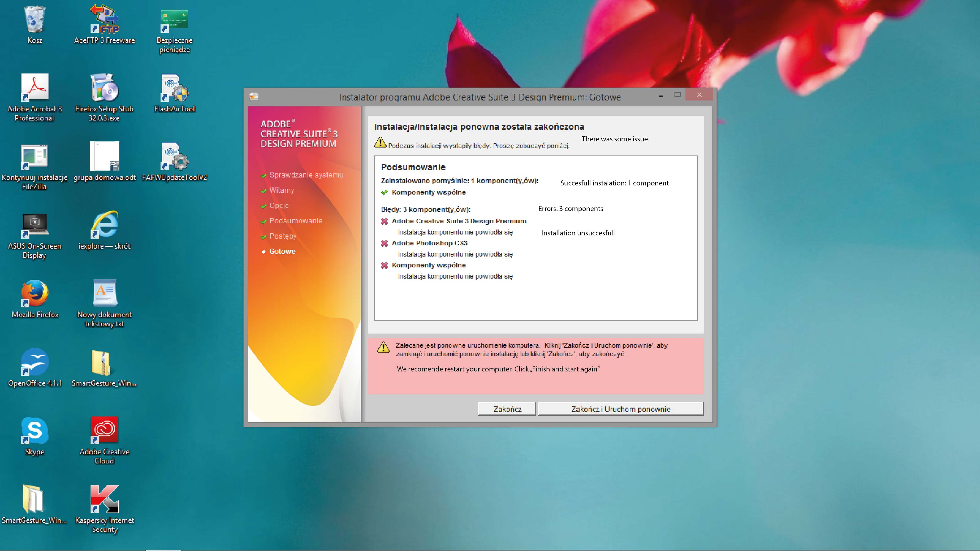
Task: Select the Witamy step
Action: coord(281,190)
